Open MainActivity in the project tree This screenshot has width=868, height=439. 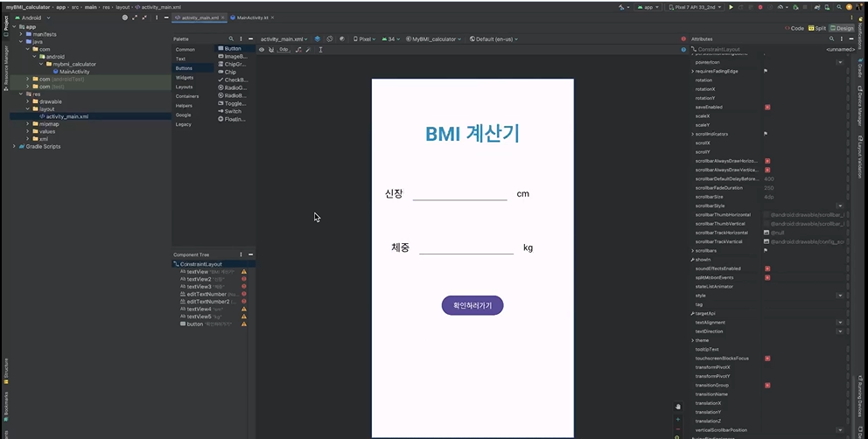tap(74, 72)
